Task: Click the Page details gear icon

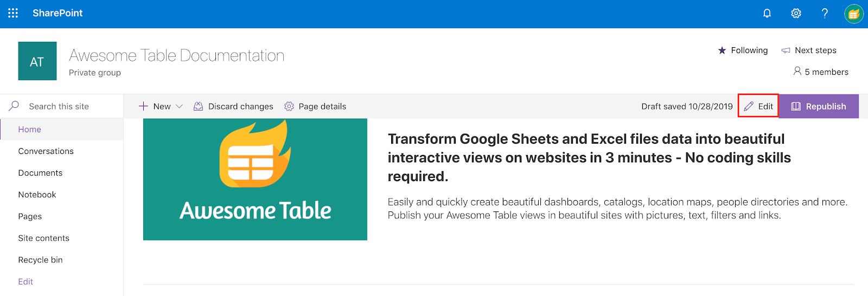Action: 289,106
